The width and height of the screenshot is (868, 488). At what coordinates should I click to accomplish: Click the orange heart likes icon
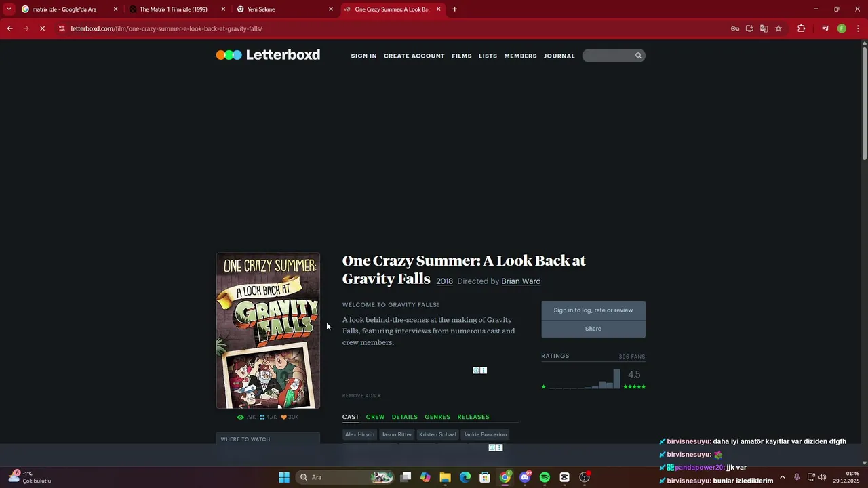click(283, 418)
